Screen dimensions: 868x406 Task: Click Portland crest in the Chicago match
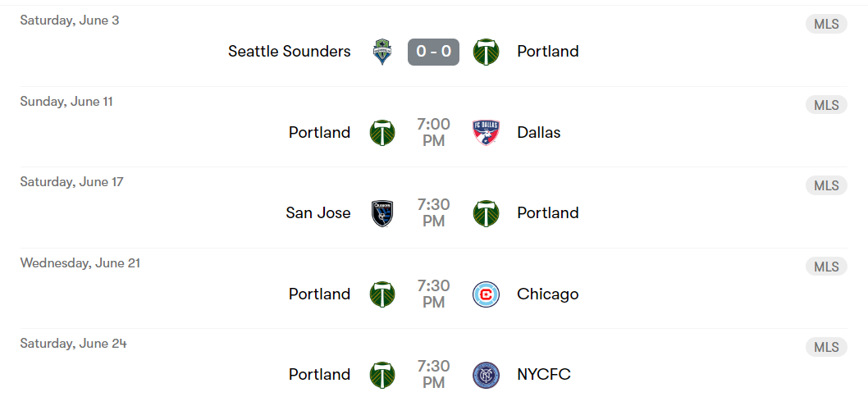[x=382, y=294]
